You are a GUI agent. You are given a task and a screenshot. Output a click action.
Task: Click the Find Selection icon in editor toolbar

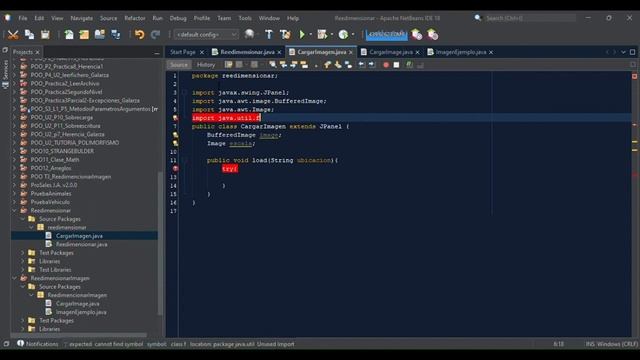tap(272, 64)
